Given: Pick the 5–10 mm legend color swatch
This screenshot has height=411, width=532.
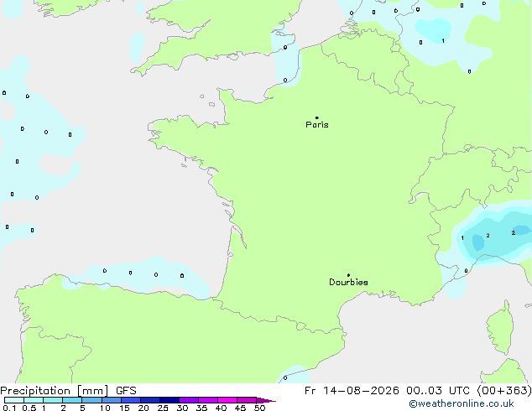Looking at the screenshot, I should click(x=91, y=400).
